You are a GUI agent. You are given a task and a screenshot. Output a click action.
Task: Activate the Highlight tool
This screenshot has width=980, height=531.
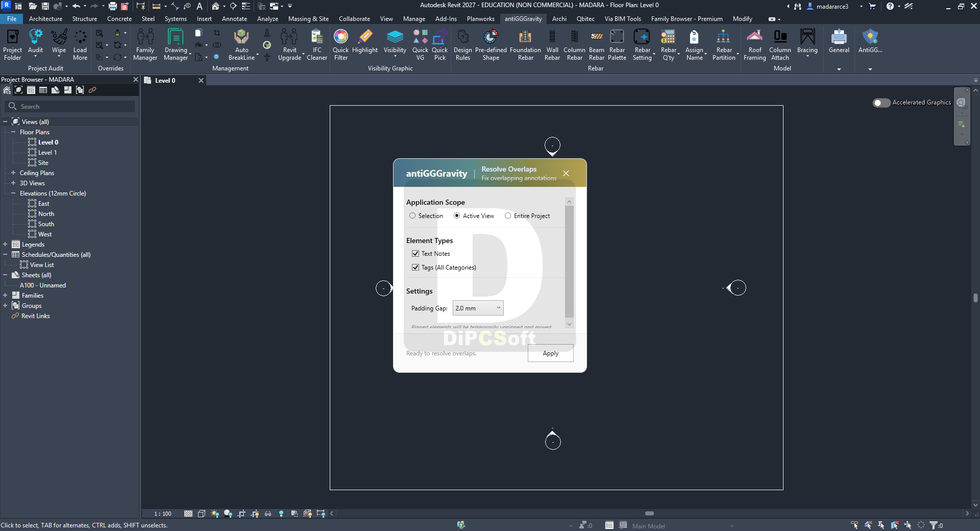coord(365,42)
